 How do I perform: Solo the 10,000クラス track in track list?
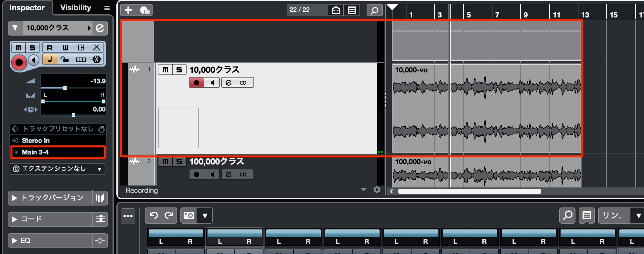179,70
